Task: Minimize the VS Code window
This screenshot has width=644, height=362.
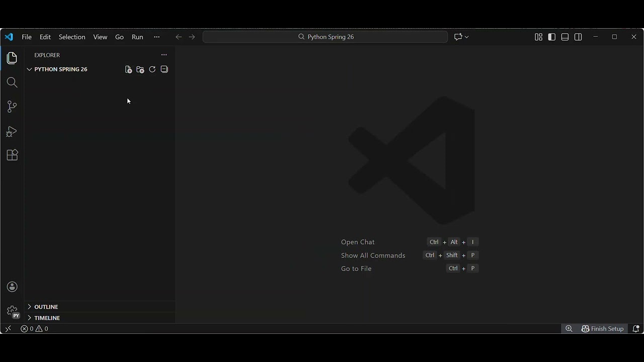Action: 595,37
